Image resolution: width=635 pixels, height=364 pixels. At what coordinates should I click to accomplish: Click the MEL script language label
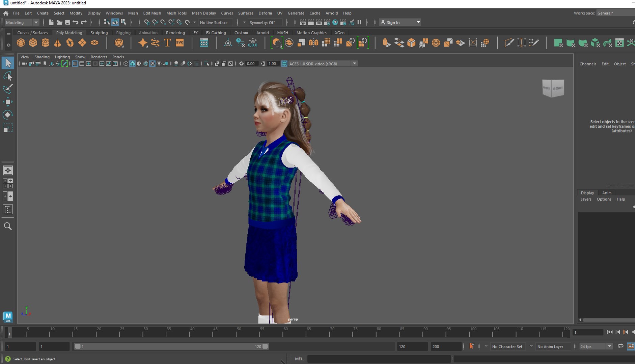[299, 359]
